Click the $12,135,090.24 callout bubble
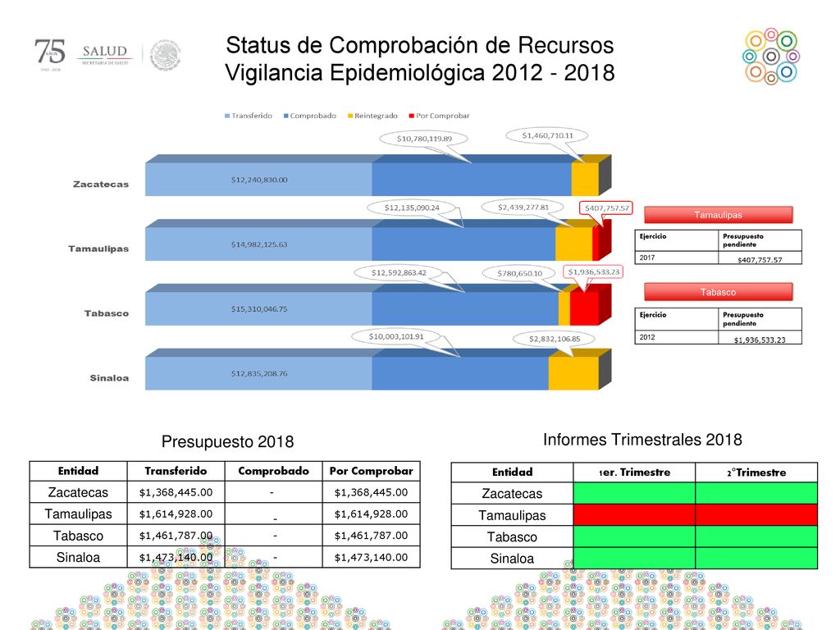840x630 pixels. tap(412, 208)
